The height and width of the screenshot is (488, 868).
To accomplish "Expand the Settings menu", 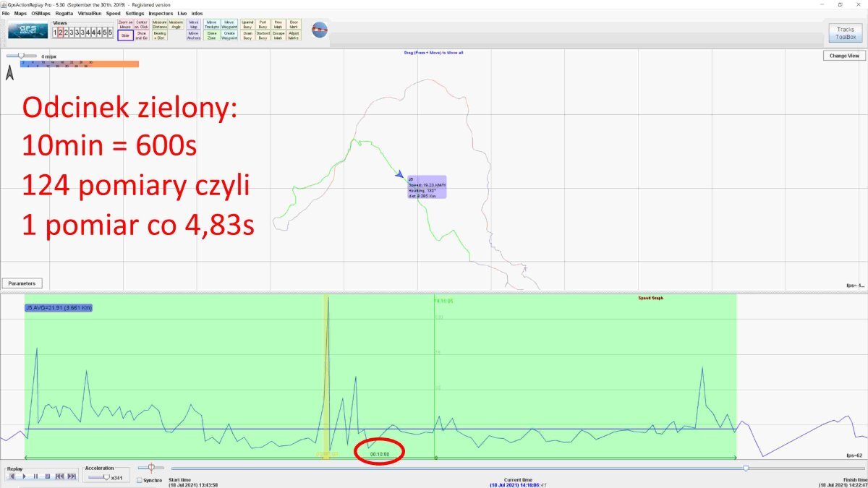I will coord(135,14).
